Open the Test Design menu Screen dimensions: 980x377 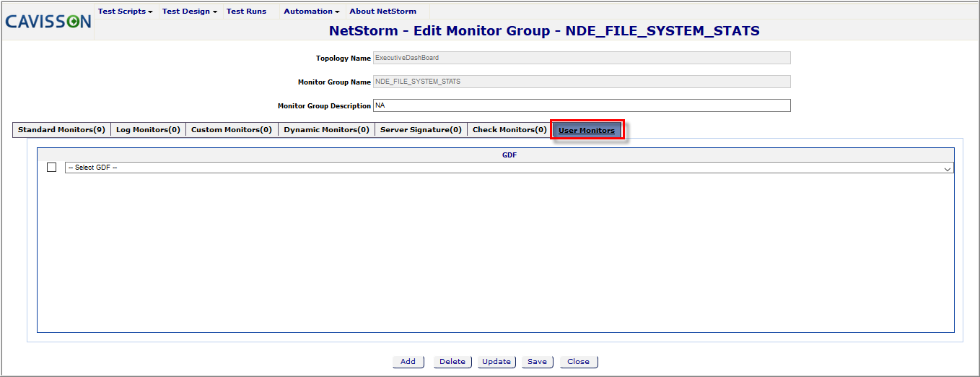pos(189,12)
